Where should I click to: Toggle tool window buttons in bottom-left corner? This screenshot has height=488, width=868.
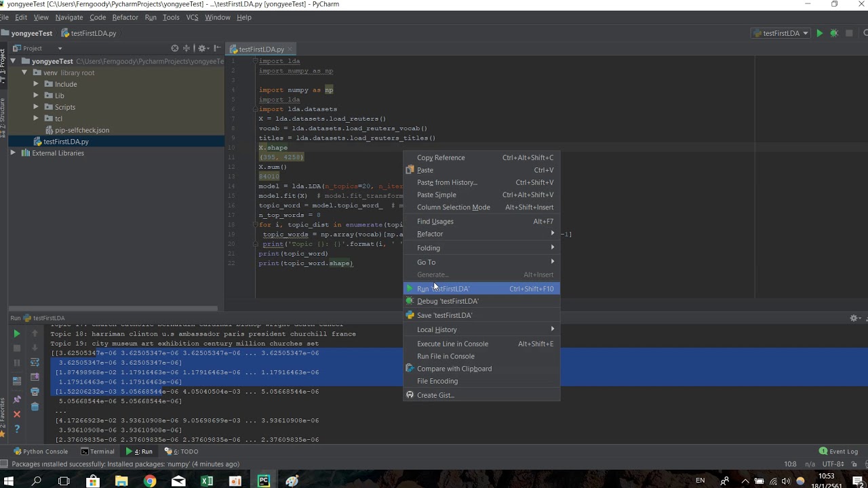click(x=5, y=464)
